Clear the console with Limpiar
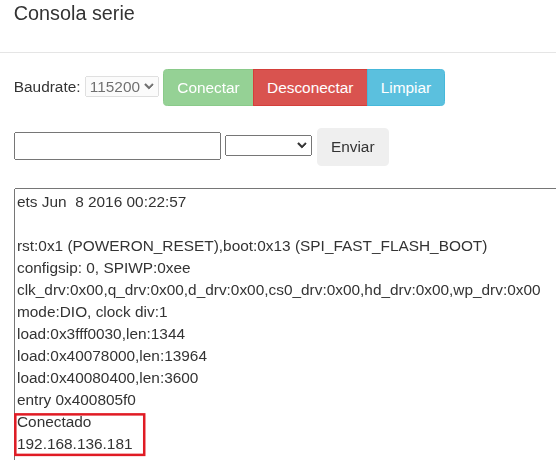The width and height of the screenshot is (556, 460). coord(406,88)
